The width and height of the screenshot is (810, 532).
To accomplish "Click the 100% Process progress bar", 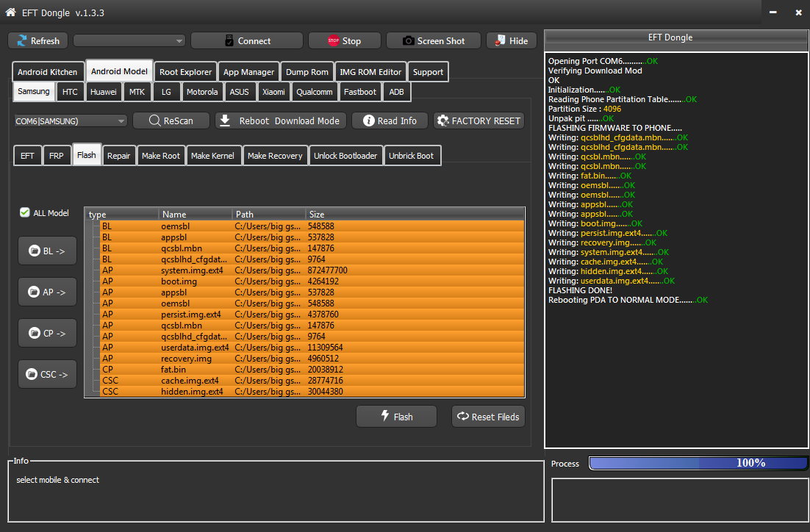I will [698, 464].
